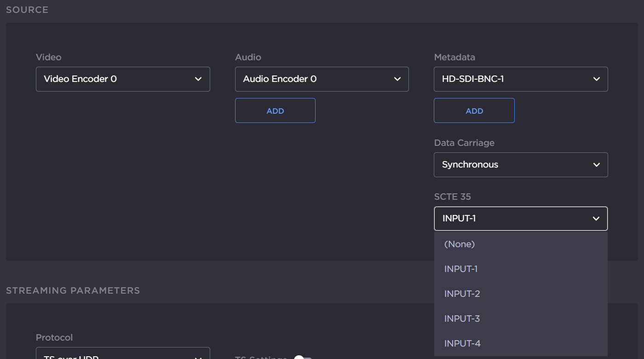Click the STREAMING PARAMETERS section heading

[73, 291]
